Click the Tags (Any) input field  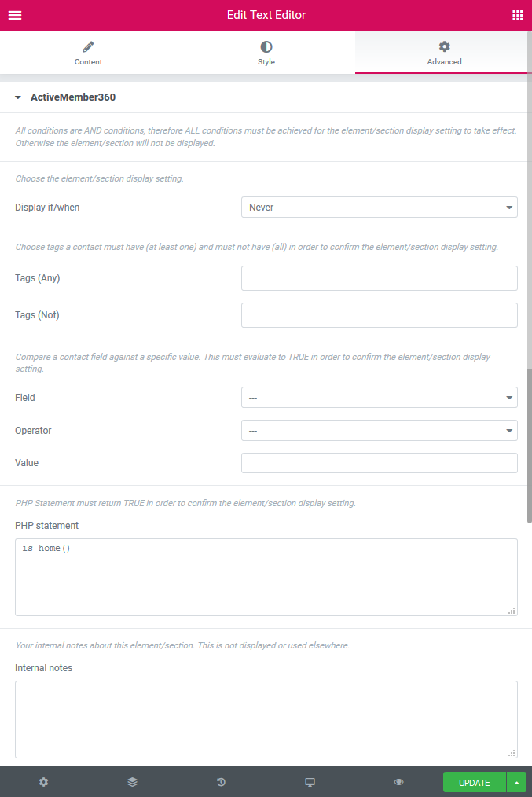(379, 277)
